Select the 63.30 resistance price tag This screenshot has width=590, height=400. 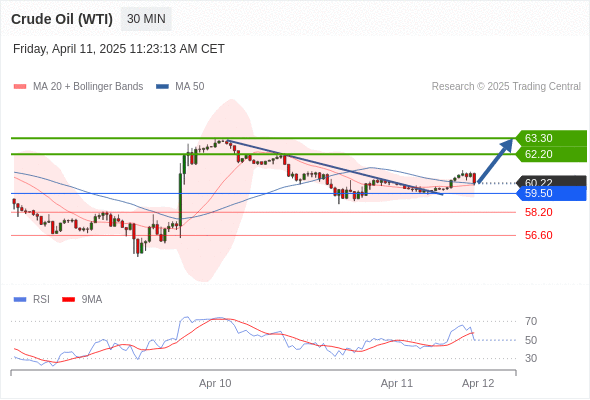click(x=551, y=138)
